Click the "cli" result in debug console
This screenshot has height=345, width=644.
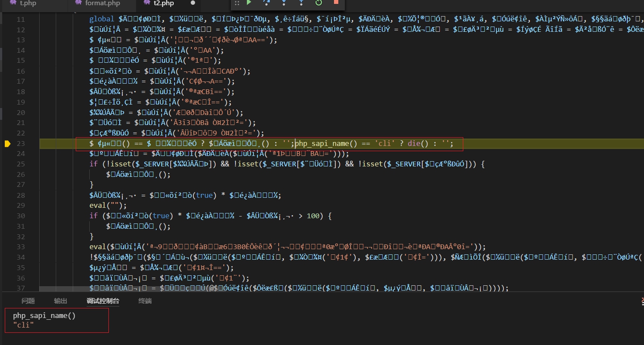[x=24, y=325]
